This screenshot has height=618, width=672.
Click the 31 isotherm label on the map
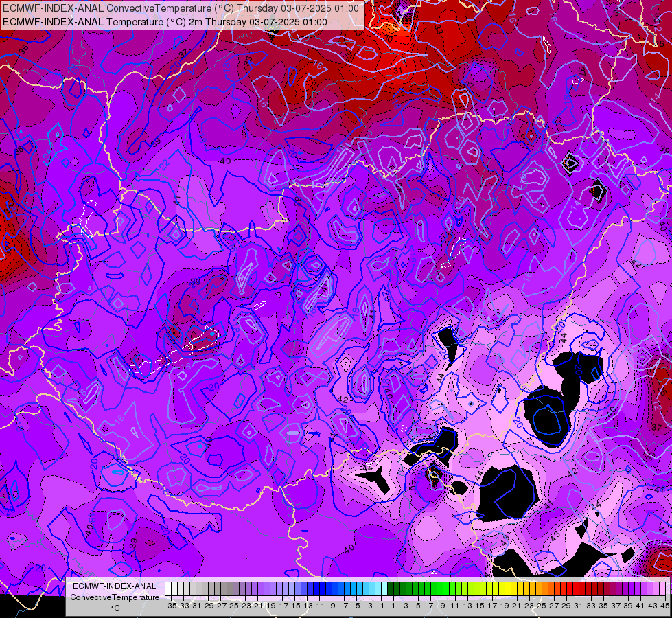[x=398, y=70]
